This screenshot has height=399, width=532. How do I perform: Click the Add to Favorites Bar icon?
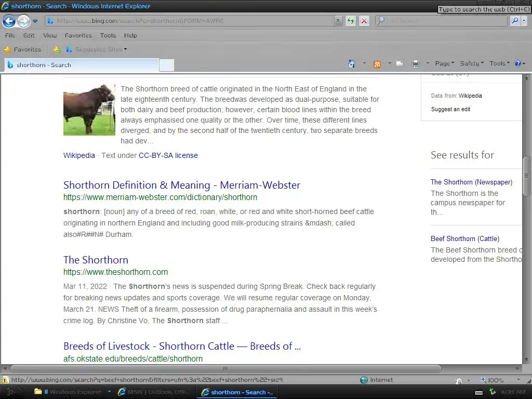tap(57, 50)
